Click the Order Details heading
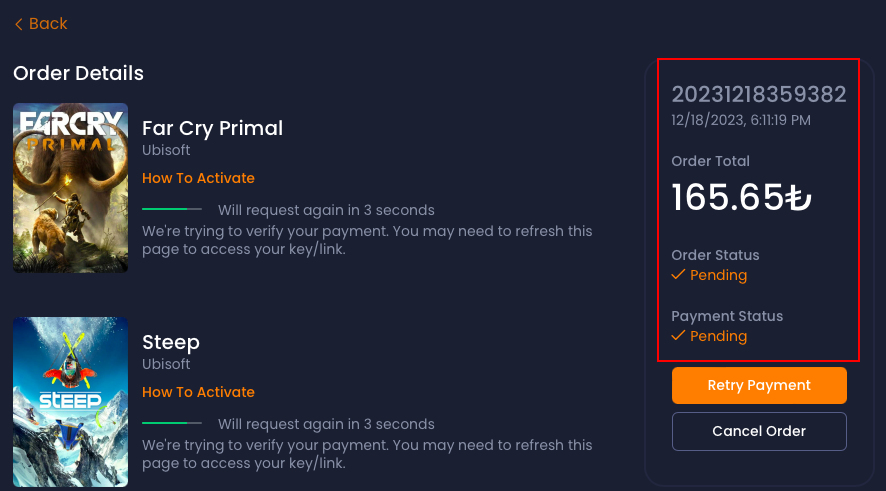The image size is (886, 491). (x=78, y=73)
